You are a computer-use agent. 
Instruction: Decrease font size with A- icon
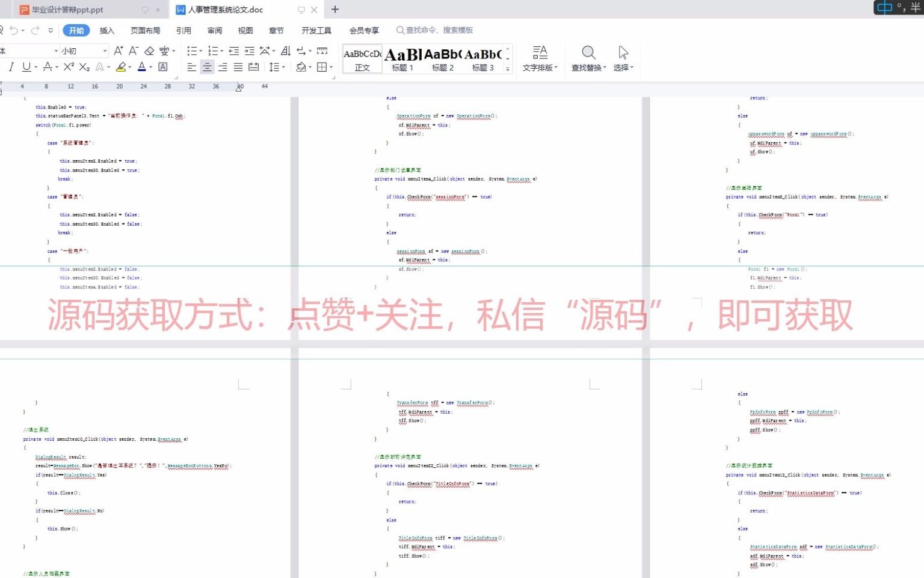[x=134, y=51]
